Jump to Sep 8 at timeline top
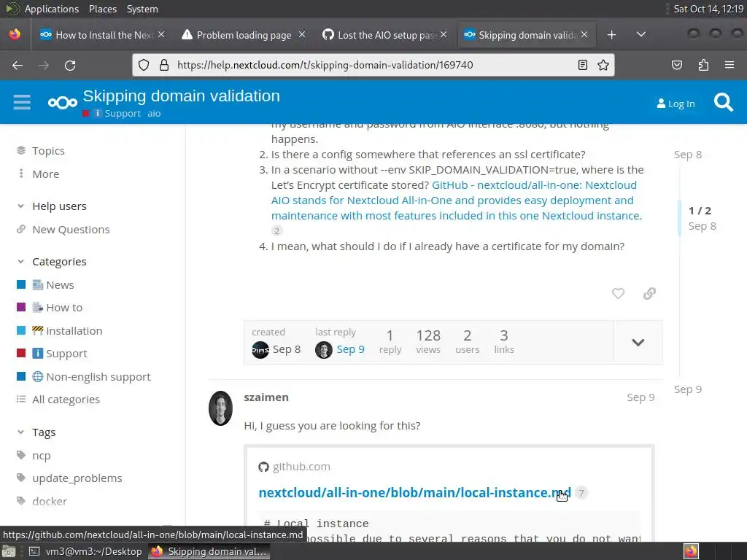747x560 pixels. (687, 155)
